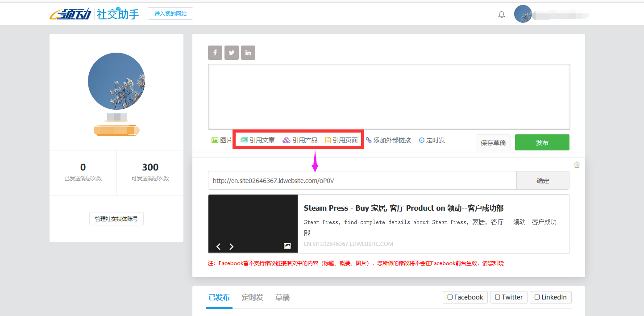Click the post content text area

(389, 97)
